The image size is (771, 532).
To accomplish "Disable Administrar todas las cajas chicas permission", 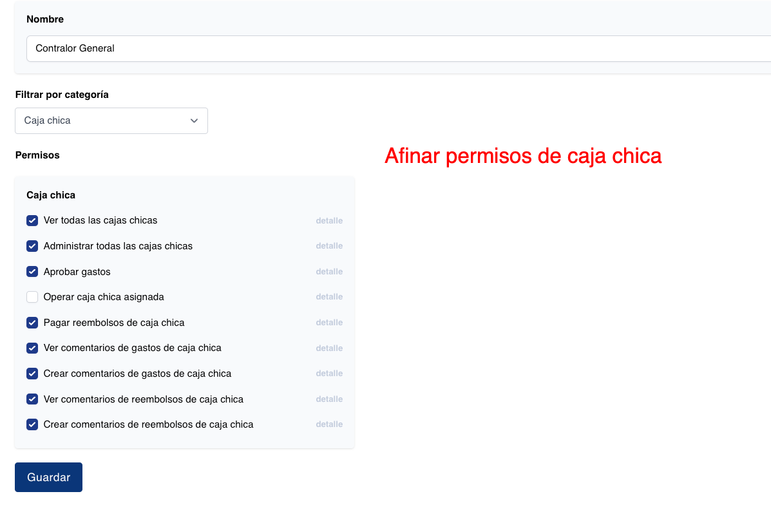I will 32,246.
